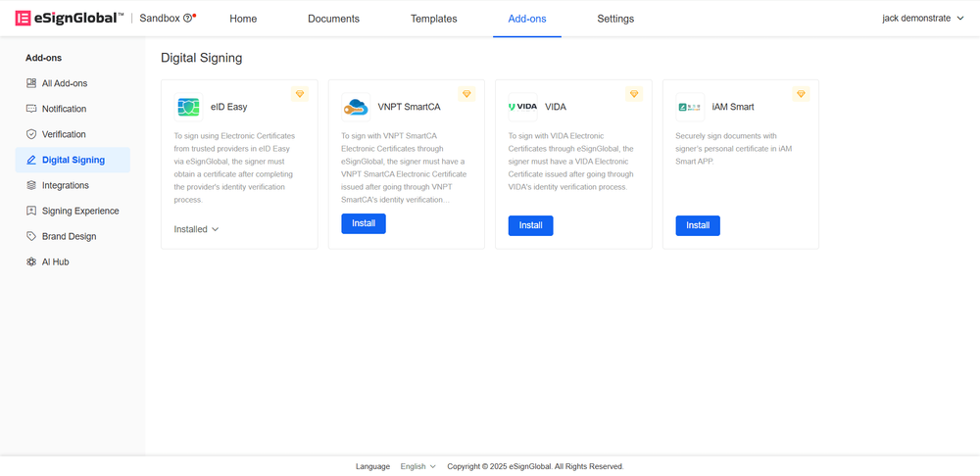980x476 pixels.
Task: Open Brand Design sidebar item
Action: [69, 236]
